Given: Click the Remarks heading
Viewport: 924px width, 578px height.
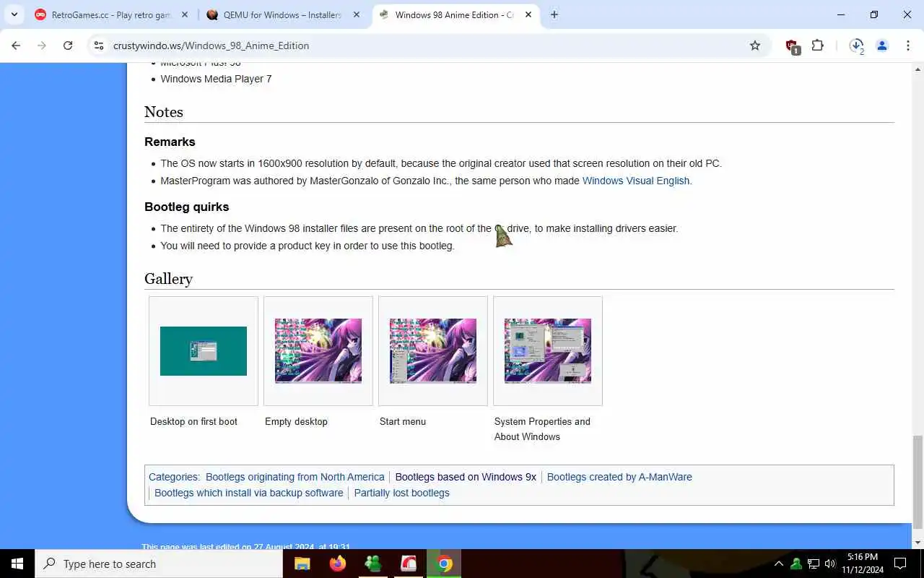Looking at the screenshot, I should (170, 142).
